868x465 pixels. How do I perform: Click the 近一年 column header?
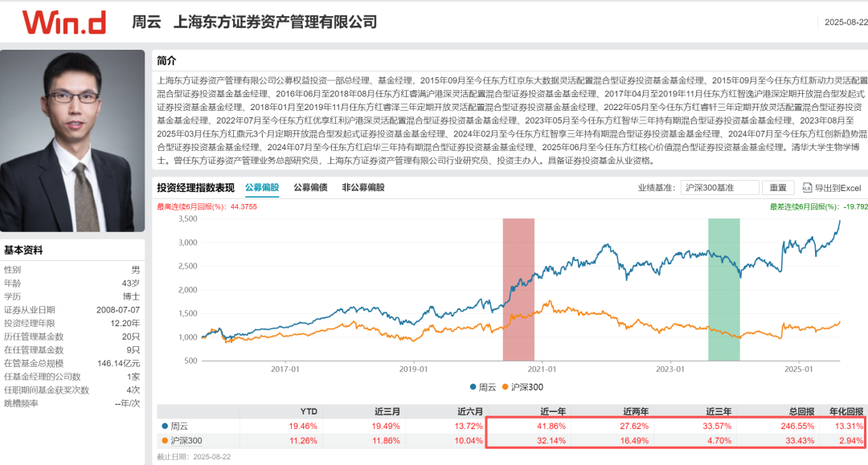click(x=552, y=411)
